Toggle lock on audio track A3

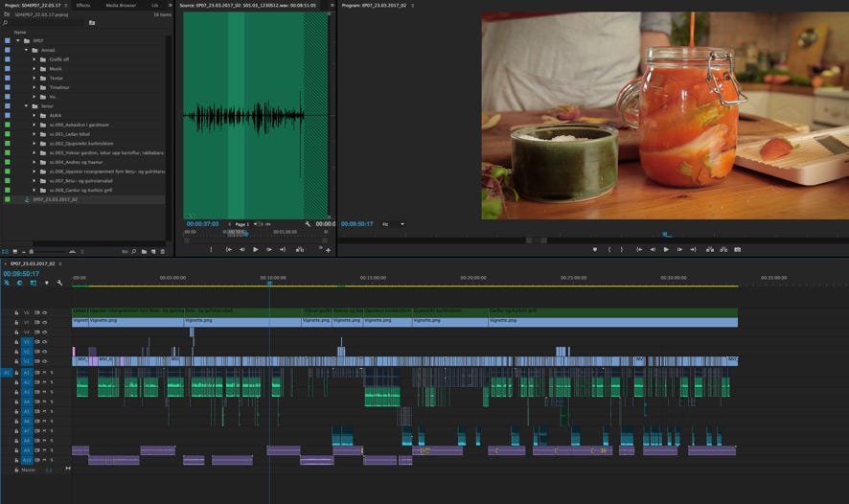(16, 392)
